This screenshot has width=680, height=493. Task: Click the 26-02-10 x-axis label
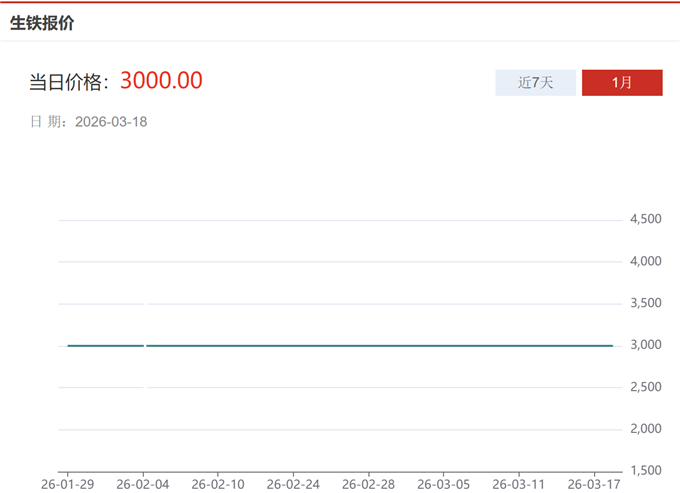coord(218,484)
